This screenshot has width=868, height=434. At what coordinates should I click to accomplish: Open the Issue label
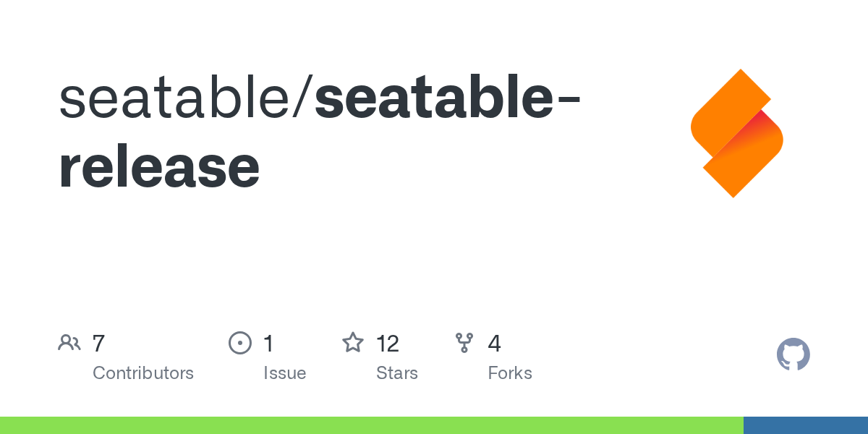click(x=284, y=373)
